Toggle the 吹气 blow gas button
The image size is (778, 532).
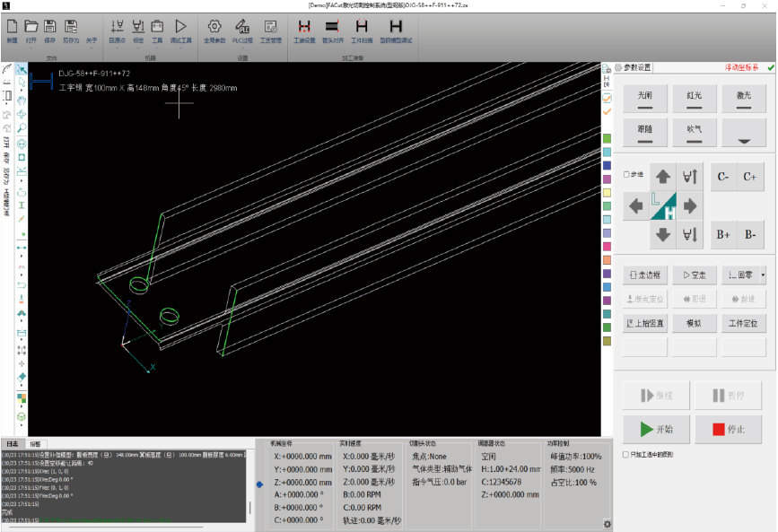(695, 132)
